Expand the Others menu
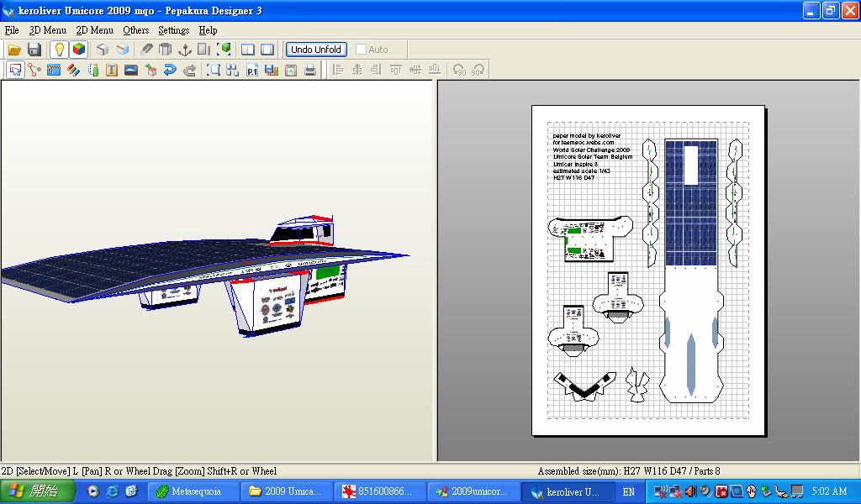This screenshot has height=504, width=861. [135, 30]
